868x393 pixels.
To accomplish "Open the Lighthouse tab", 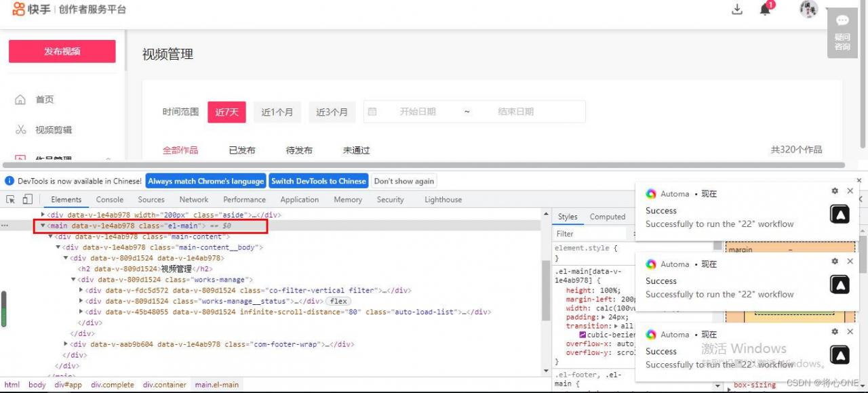I will 443,199.
